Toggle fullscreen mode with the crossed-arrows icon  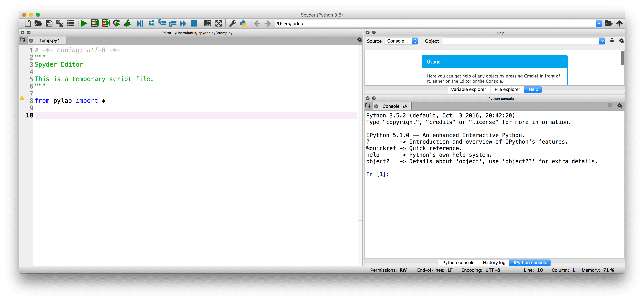(x=219, y=24)
